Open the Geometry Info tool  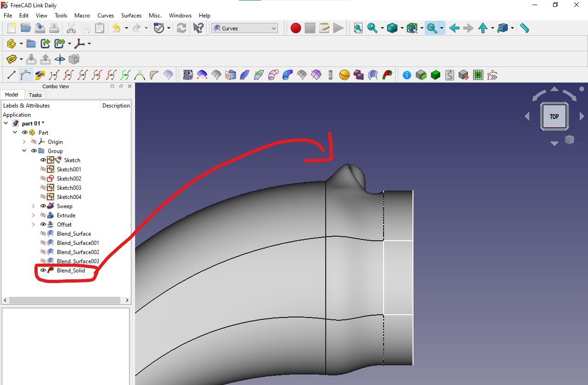[x=407, y=74]
